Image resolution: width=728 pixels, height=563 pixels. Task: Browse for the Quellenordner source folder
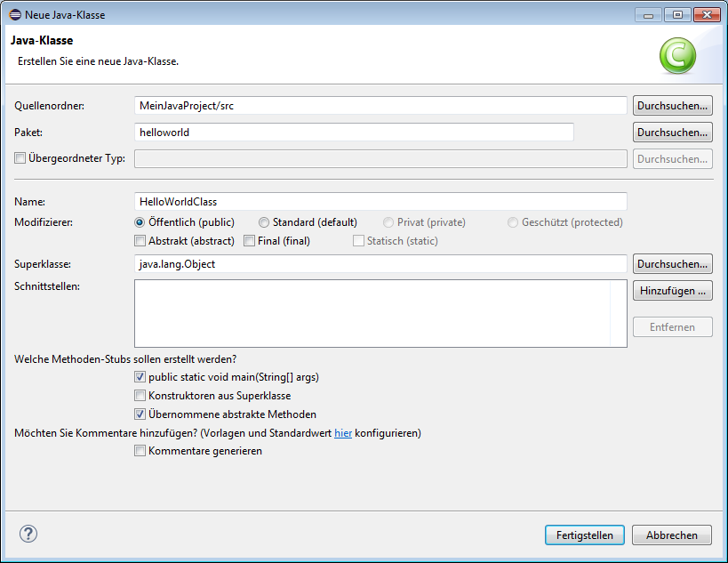673,105
